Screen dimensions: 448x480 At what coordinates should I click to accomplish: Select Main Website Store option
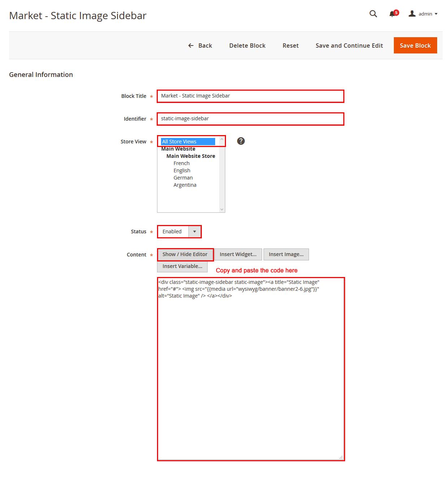(x=191, y=156)
